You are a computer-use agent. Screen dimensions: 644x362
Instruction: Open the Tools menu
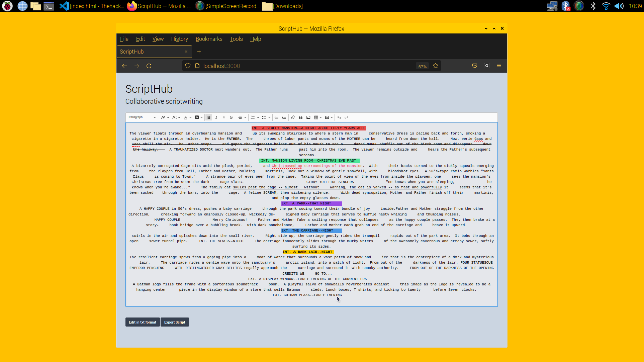236,39
